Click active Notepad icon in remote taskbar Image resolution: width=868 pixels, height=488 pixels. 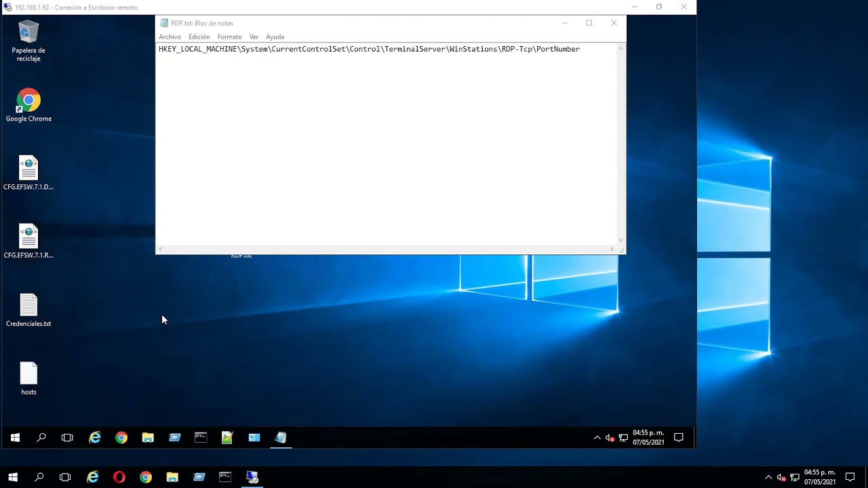click(x=281, y=438)
